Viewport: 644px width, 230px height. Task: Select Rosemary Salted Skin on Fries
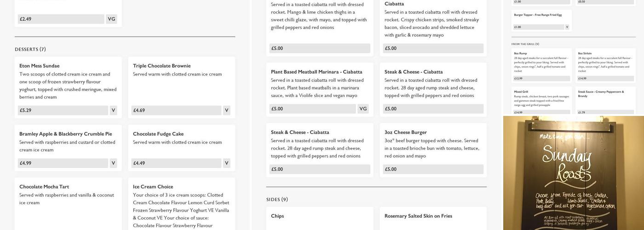(418, 216)
